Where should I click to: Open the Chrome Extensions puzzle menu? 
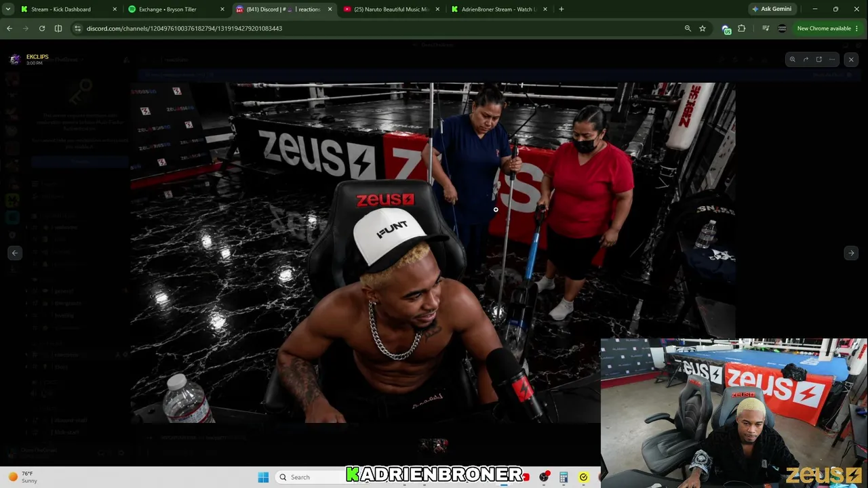coord(741,28)
